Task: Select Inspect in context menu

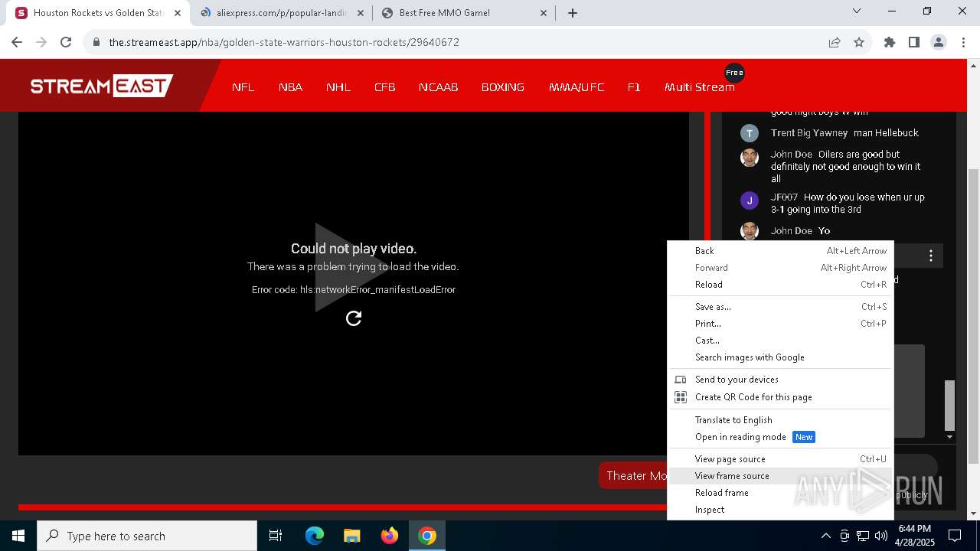Action: coord(780,510)
